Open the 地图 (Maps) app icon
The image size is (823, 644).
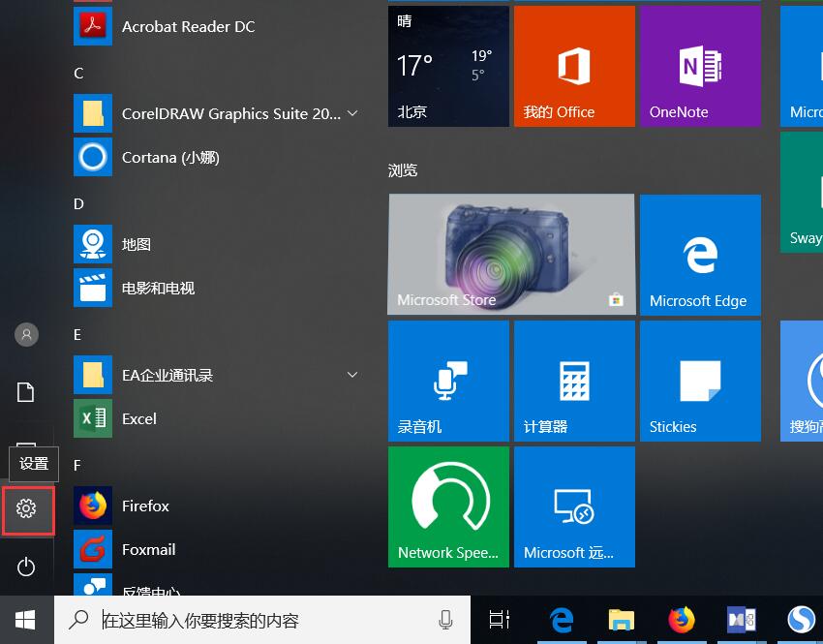click(x=93, y=244)
